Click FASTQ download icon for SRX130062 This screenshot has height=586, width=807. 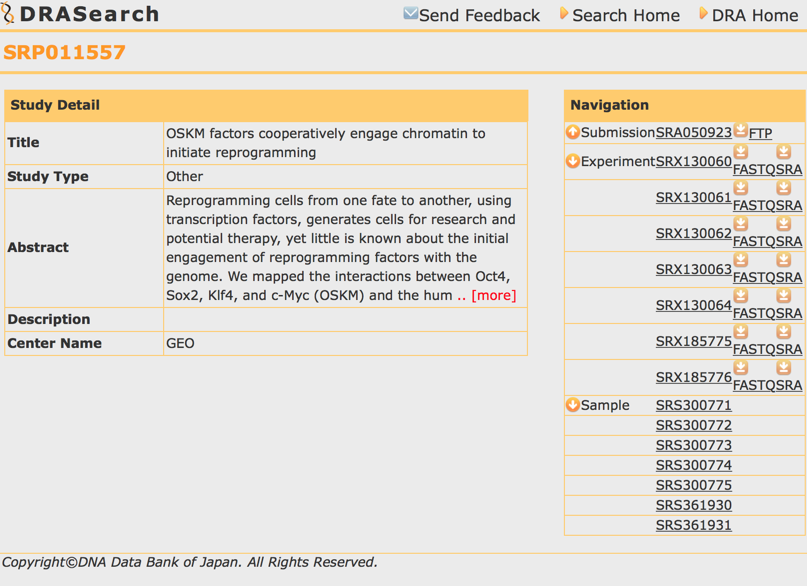tap(741, 224)
